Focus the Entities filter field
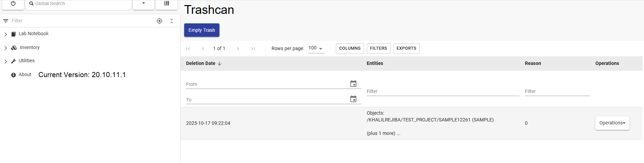 tap(443, 91)
